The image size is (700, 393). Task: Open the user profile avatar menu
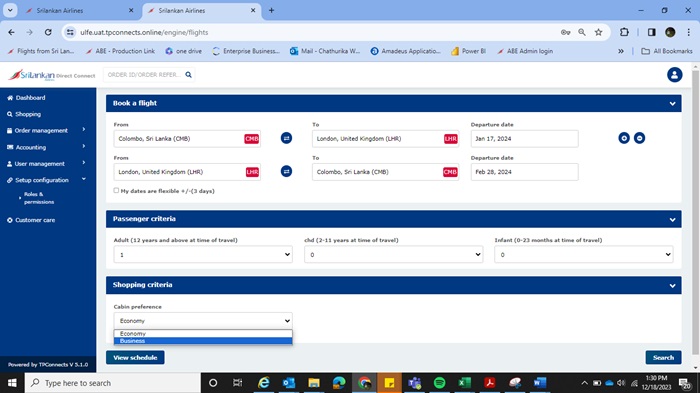(x=674, y=75)
